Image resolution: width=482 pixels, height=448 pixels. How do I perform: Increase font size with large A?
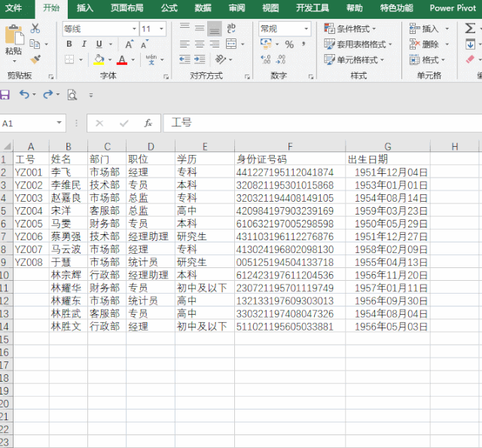coord(130,44)
